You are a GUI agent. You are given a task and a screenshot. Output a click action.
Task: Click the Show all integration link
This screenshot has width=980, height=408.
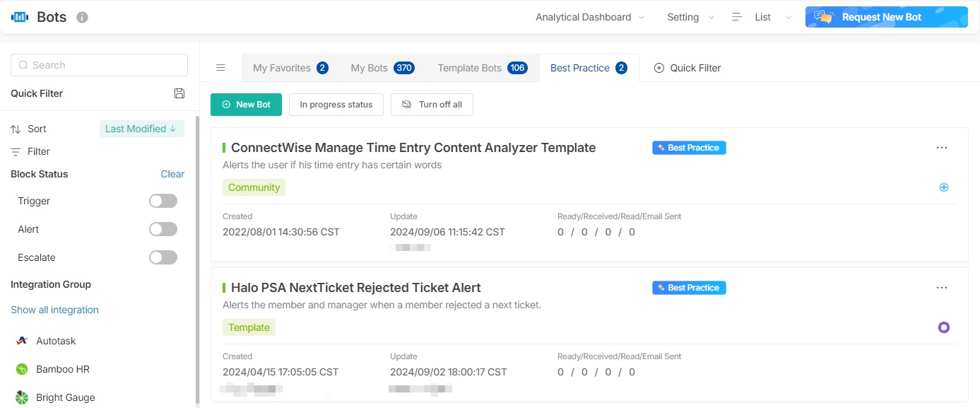point(54,310)
